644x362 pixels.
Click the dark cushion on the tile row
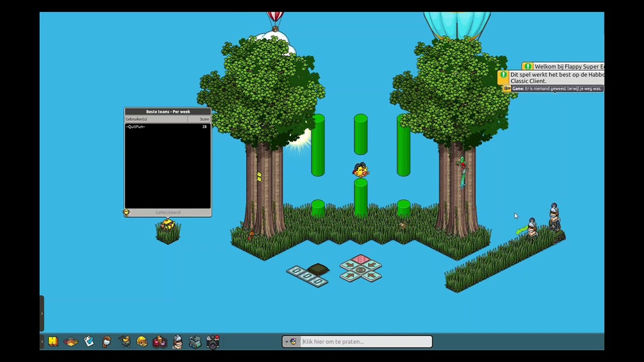point(318,269)
